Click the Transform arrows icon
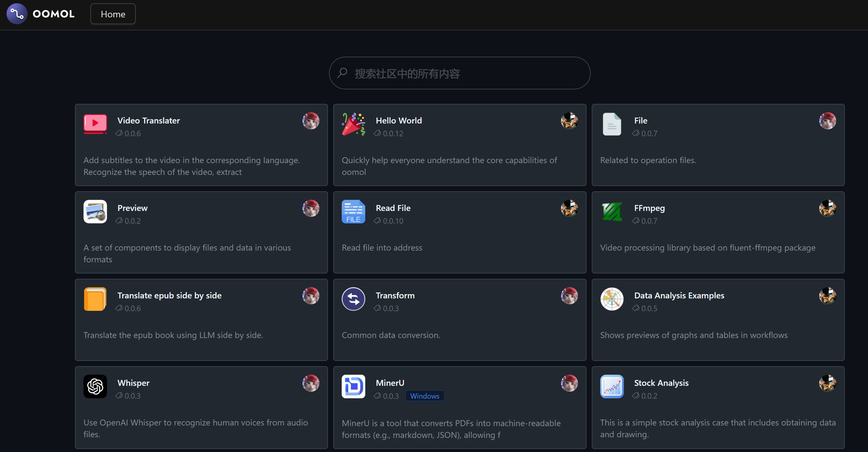 [x=353, y=299]
